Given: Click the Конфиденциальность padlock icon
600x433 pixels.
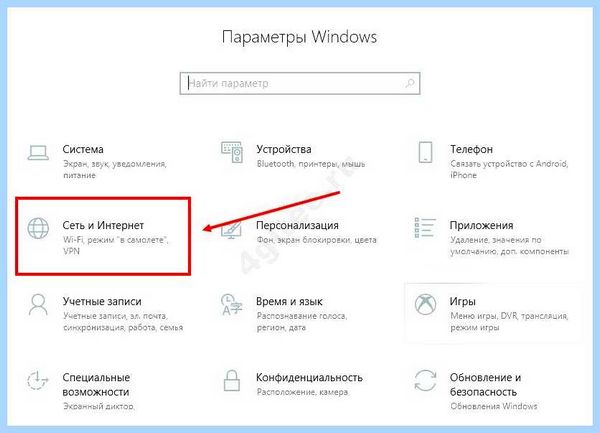Looking at the screenshot, I should (232, 380).
